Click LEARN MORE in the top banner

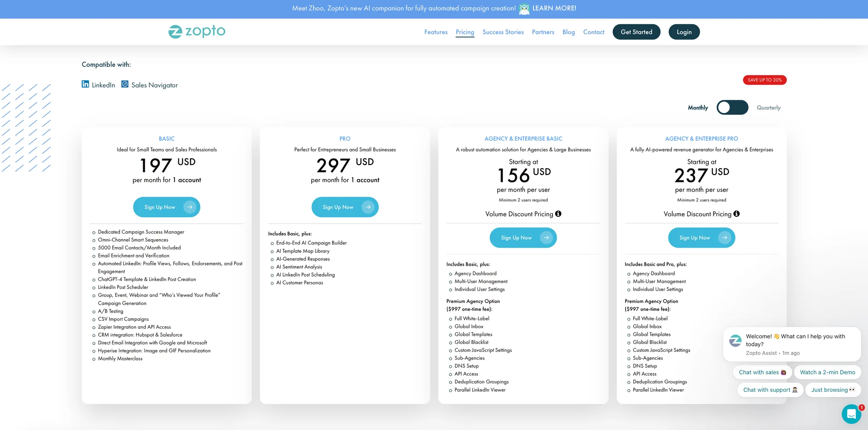pyautogui.click(x=554, y=8)
